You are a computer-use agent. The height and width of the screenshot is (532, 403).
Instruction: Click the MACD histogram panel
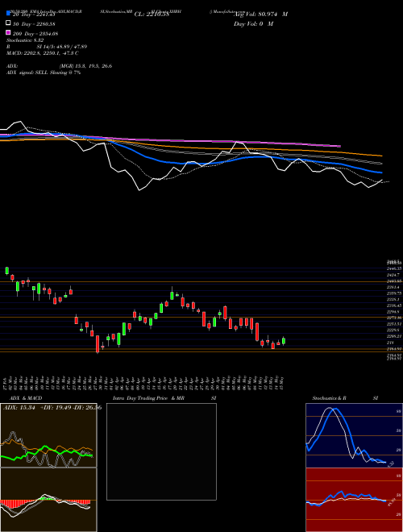click(x=48, y=500)
